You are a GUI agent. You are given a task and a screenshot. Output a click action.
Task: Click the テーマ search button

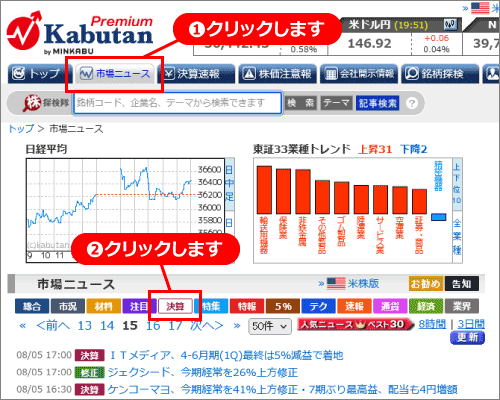point(336,103)
